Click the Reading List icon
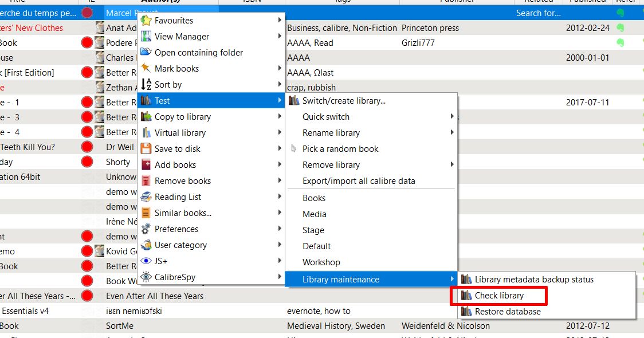The width and height of the screenshot is (644, 338). (146, 197)
